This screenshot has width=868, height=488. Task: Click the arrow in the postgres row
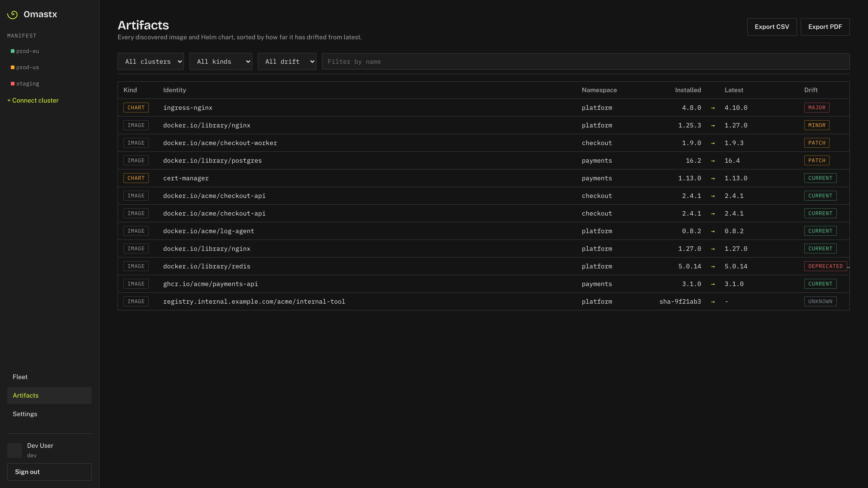[713, 161]
